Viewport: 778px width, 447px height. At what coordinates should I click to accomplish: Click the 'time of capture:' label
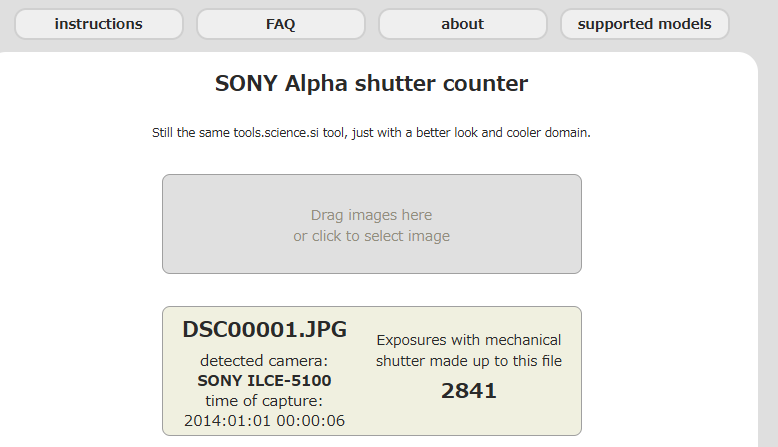coord(264,401)
